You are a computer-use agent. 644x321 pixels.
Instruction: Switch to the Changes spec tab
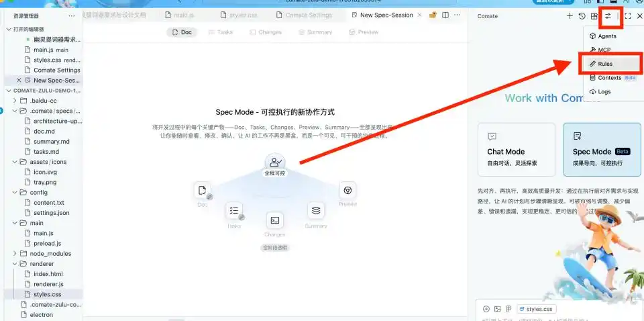(x=266, y=32)
